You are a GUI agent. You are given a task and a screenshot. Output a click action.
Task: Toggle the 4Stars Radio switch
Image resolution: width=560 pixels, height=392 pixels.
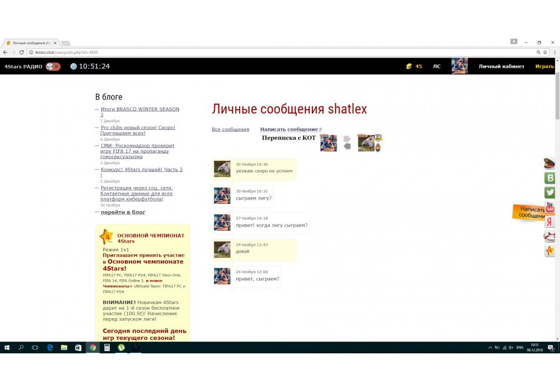(x=53, y=67)
